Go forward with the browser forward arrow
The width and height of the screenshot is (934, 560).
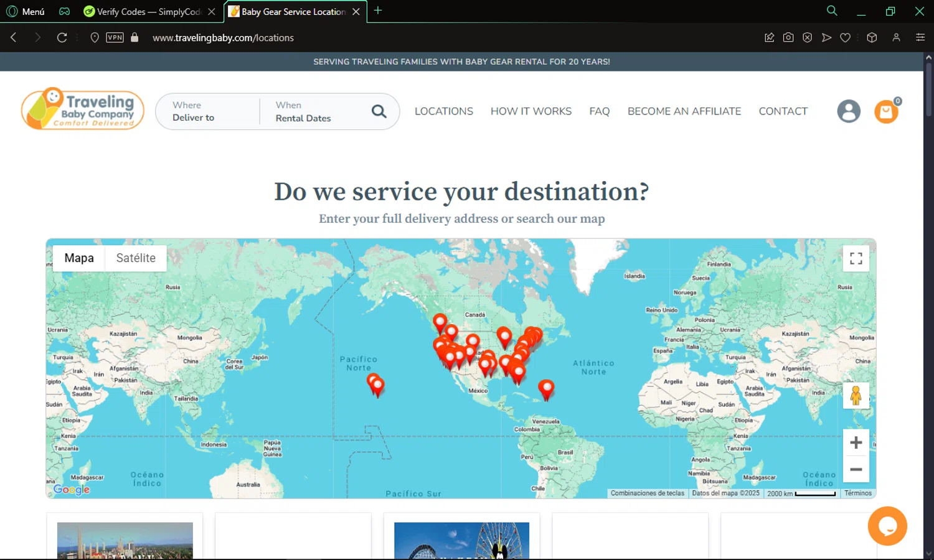point(37,37)
